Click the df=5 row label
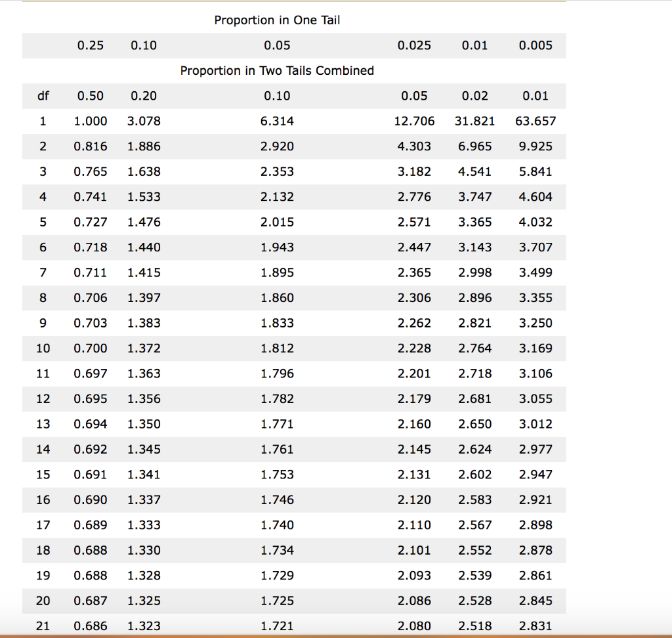672x638 pixels. (x=43, y=222)
